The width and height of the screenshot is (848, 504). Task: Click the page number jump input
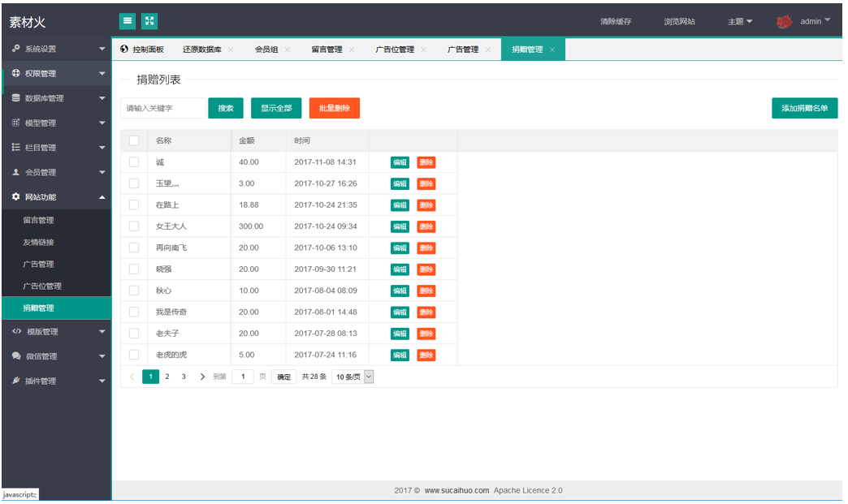[x=243, y=377]
